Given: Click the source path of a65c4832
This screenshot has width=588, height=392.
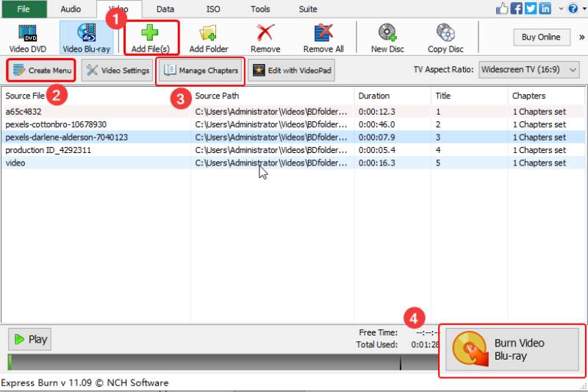Looking at the screenshot, I should (x=271, y=112).
